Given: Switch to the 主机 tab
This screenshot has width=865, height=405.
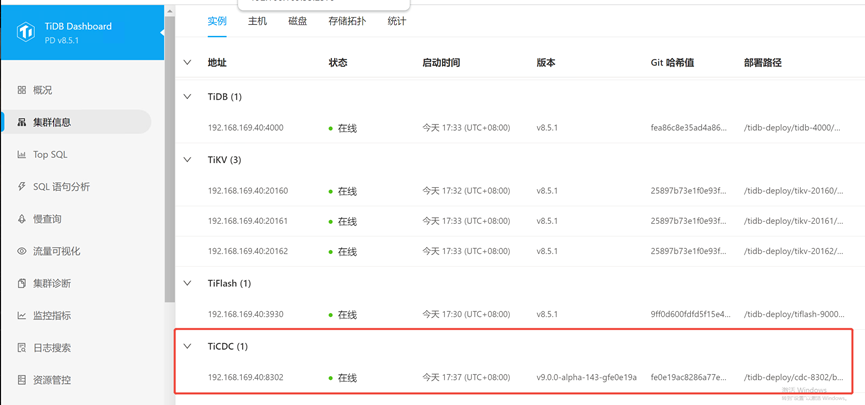Looking at the screenshot, I should pos(257,21).
